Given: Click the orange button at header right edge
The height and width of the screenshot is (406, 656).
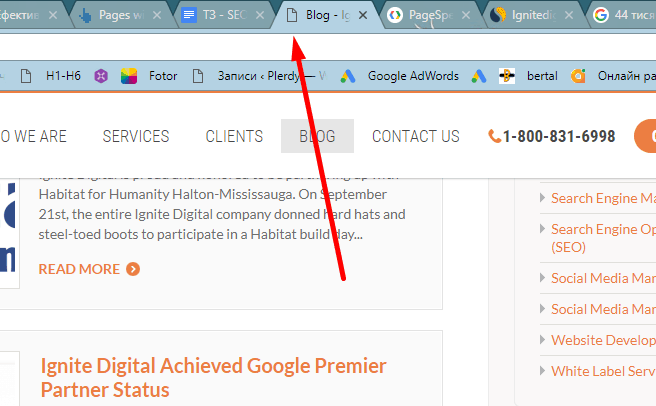Looking at the screenshot, I should pos(645,136).
